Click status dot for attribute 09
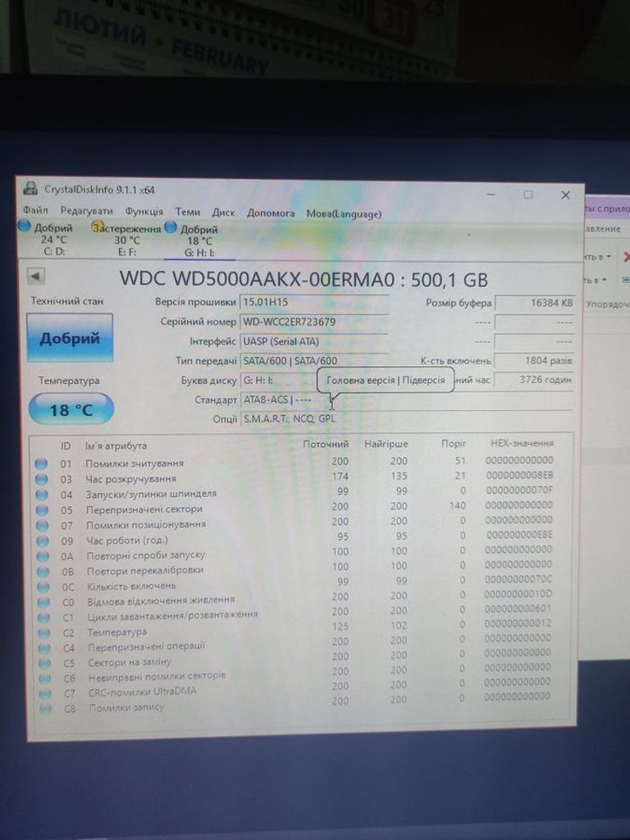Screen dimensions: 630x840 click(x=43, y=541)
